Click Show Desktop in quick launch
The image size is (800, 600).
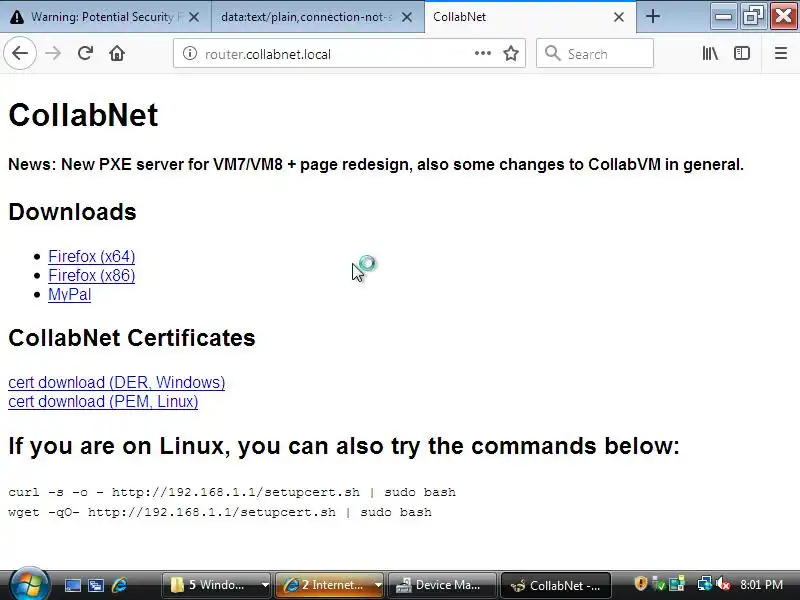[x=72, y=585]
